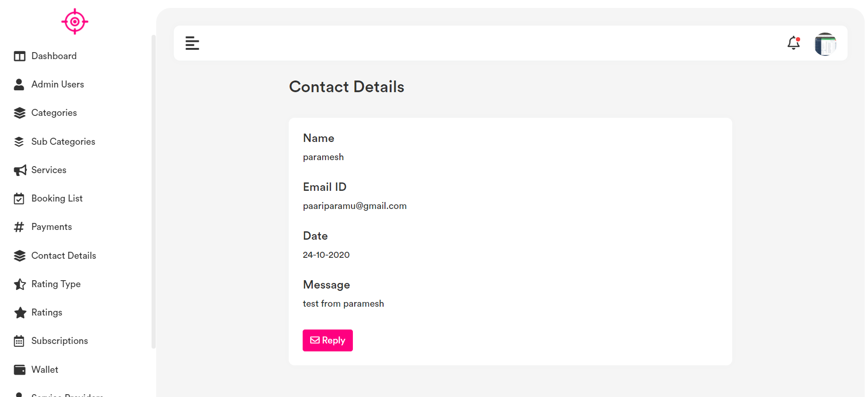Toggle the sidebar hamburger menu

point(192,43)
